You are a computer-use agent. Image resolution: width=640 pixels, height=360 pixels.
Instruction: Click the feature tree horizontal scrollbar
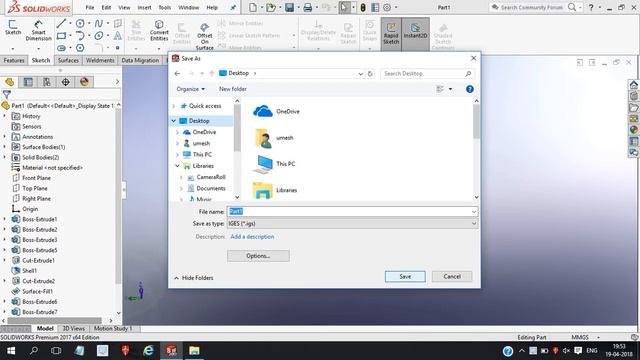(54, 321)
